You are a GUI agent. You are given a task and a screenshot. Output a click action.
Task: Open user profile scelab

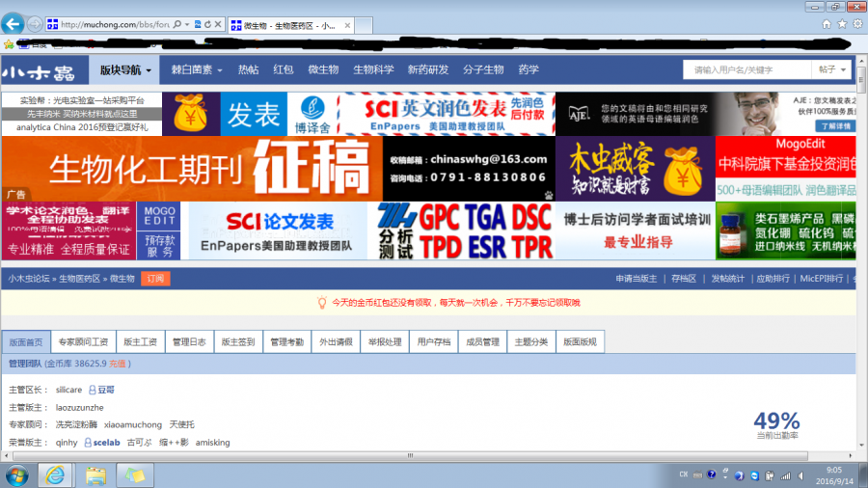click(x=106, y=443)
